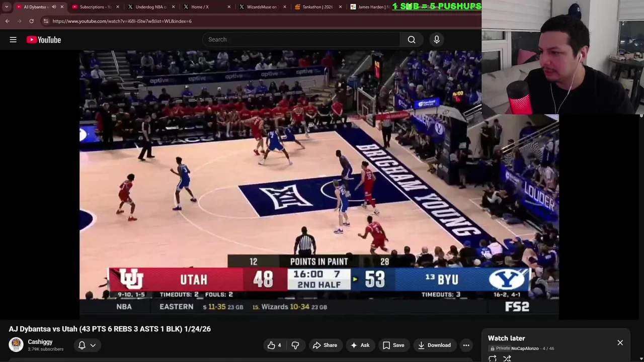Dislike the video with thumbs down
644x362 pixels.
[x=295, y=345]
